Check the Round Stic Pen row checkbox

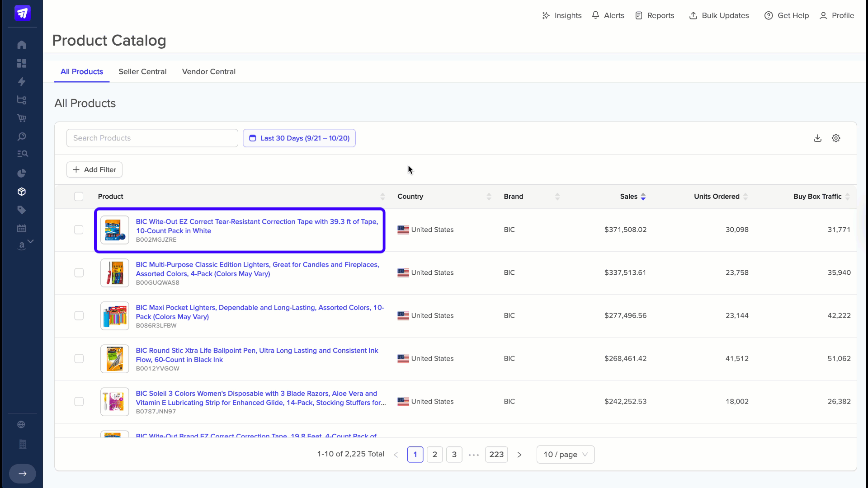(x=79, y=358)
